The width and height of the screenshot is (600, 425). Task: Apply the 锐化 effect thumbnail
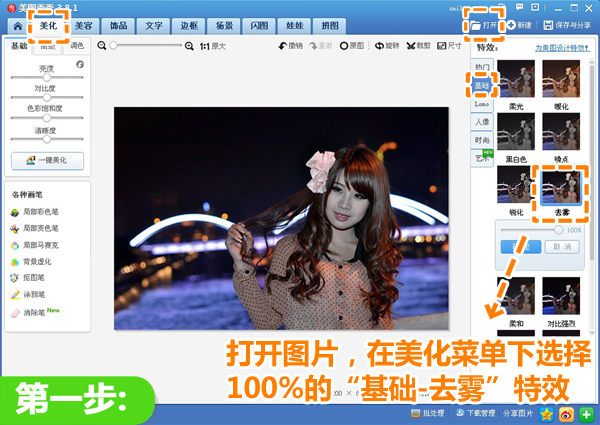coord(514,186)
